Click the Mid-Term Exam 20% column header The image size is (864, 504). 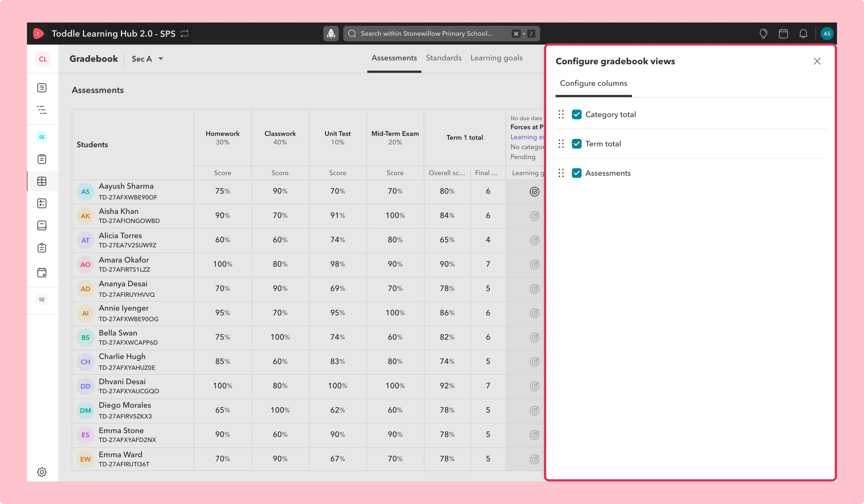coord(395,138)
